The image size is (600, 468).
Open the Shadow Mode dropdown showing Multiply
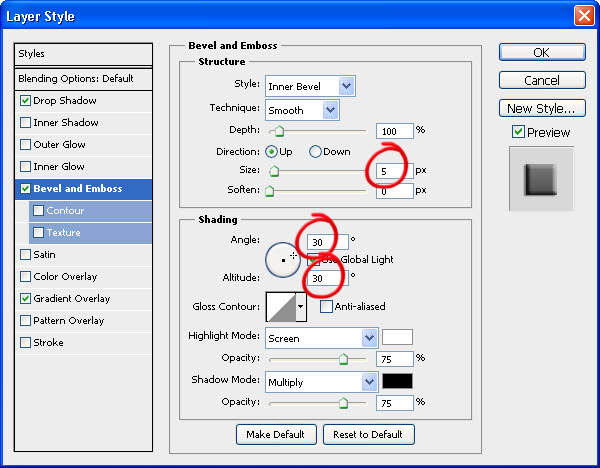tap(321, 382)
